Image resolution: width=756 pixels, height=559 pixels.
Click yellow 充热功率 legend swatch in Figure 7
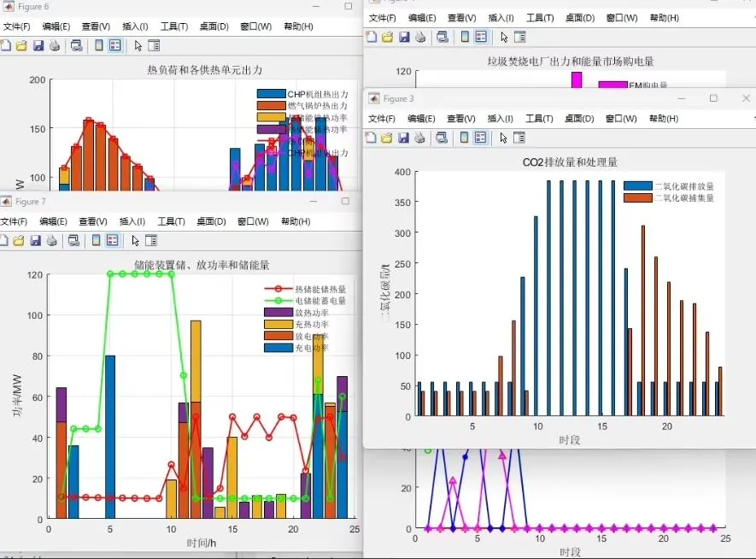point(278,324)
